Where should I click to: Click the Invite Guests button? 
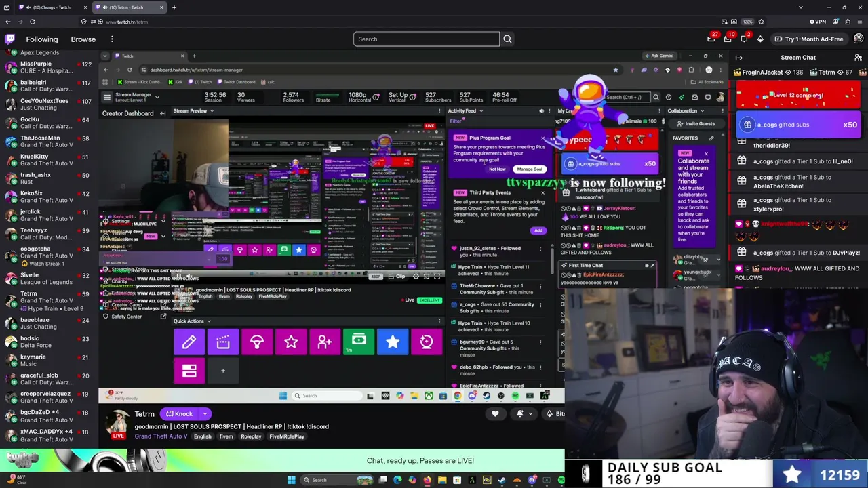(696, 124)
